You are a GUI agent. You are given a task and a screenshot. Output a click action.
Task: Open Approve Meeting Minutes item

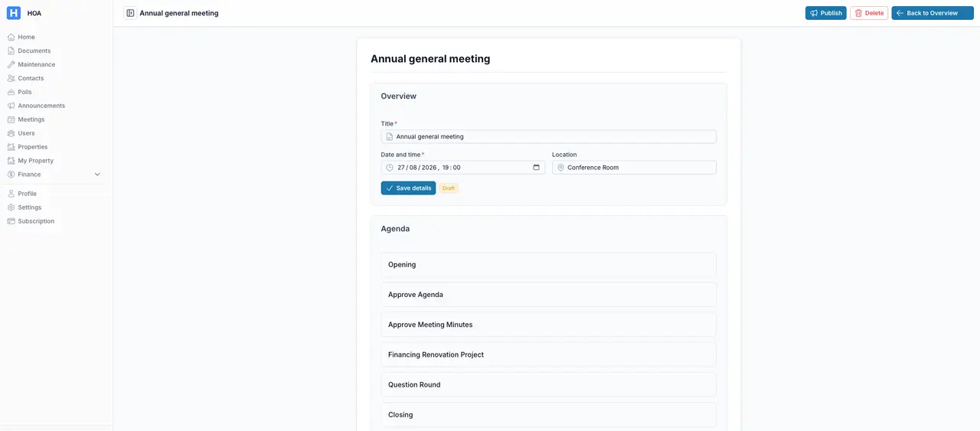(x=549, y=325)
